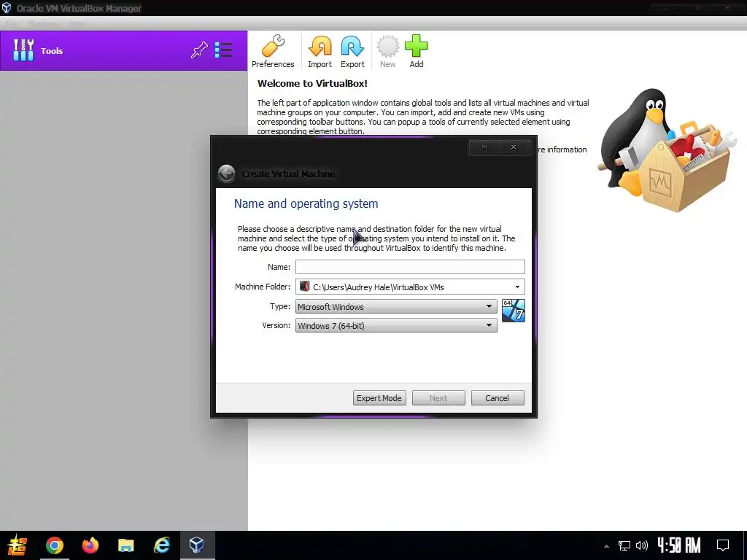Click the Name and operating system heading
Image resolution: width=747 pixels, height=560 pixels.
tap(306, 204)
